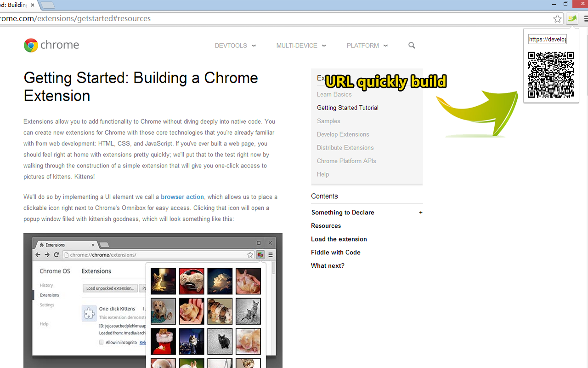Open Distribute Extensions sidebar item

(345, 148)
